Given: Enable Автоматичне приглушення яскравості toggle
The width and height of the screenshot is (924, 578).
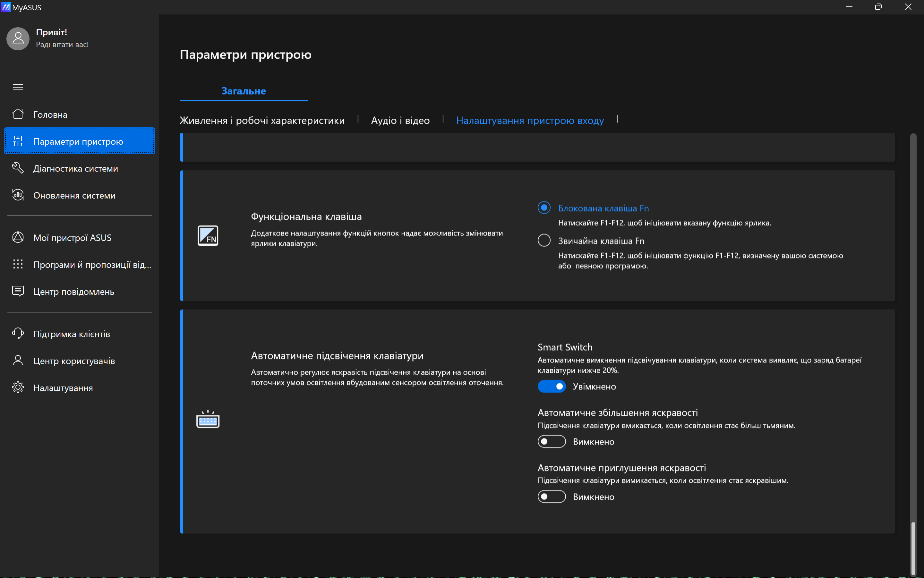Looking at the screenshot, I should (x=551, y=497).
